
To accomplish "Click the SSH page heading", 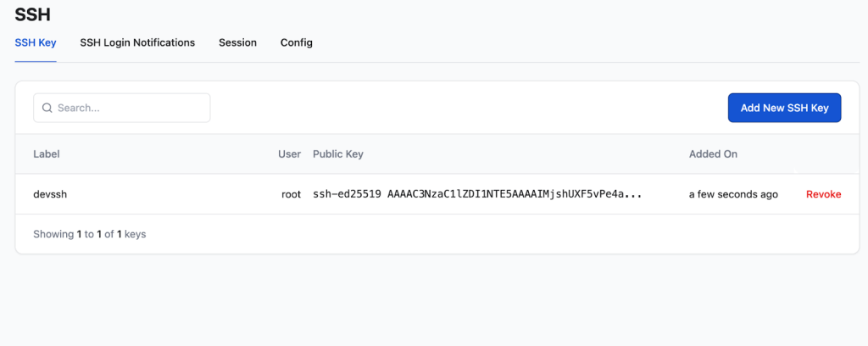I will click(x=31, y=13).
